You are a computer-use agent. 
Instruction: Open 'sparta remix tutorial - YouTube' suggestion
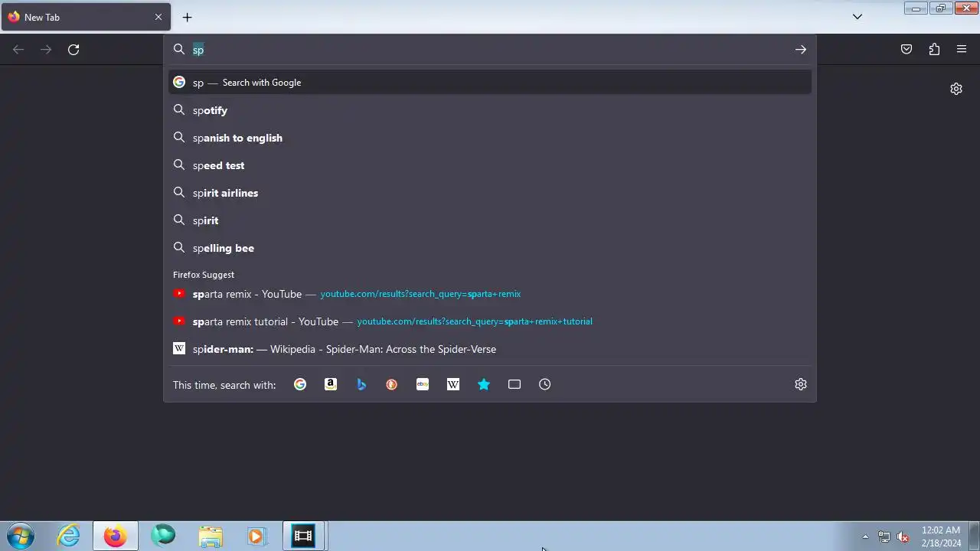pyautogui.click(x=490, y=321)
